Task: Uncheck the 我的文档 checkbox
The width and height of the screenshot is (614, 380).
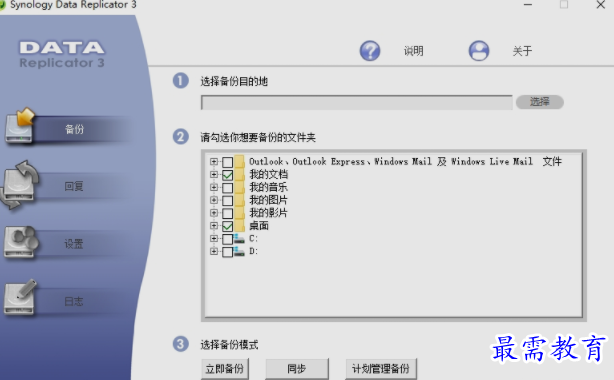Action: (x=228, y=175)
